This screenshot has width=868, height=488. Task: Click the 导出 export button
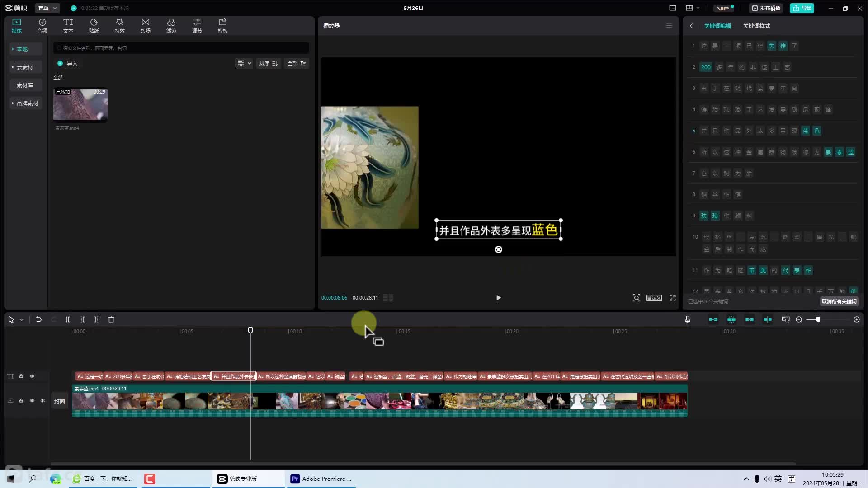(x=802, y=8)
